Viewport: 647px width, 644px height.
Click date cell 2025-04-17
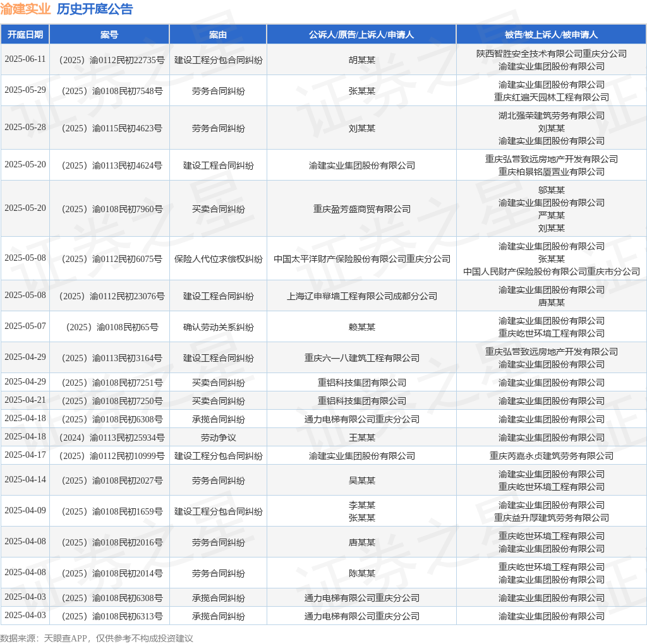coord(25,455)
